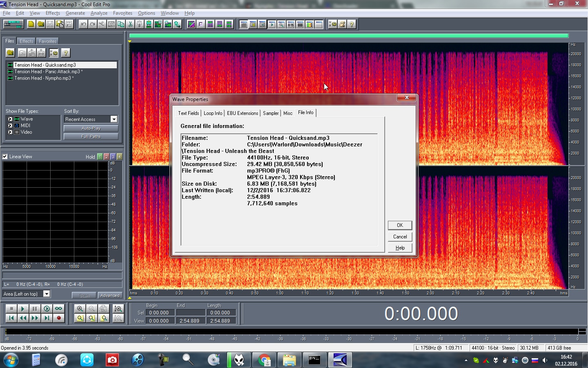Switch to Multitrack view using waveform toggle icon

[13, 24]
